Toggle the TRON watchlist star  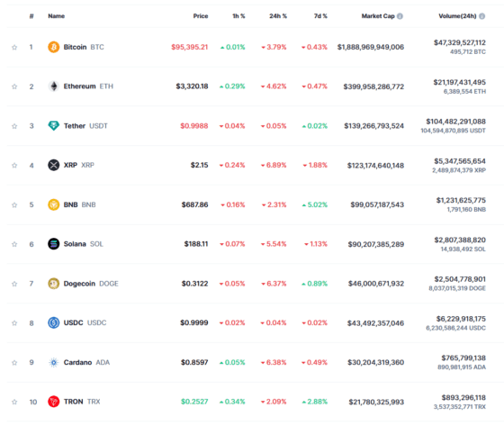tap(14, 402)
